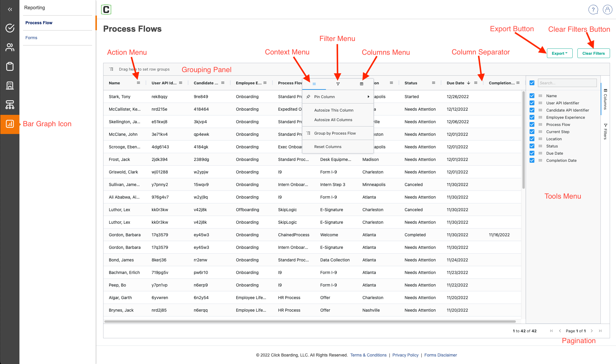
Task: Open the filter tab in column menu
Action: (338, 84)
